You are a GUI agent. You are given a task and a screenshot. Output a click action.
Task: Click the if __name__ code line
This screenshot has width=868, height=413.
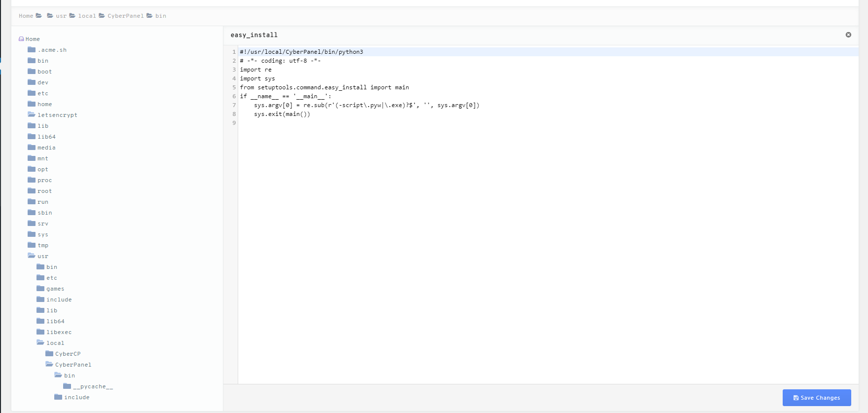tap(286, 96)
